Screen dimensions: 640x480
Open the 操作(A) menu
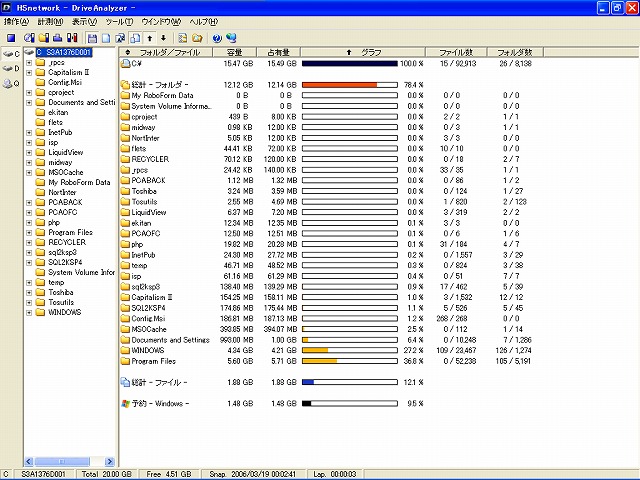pos(16,22)
